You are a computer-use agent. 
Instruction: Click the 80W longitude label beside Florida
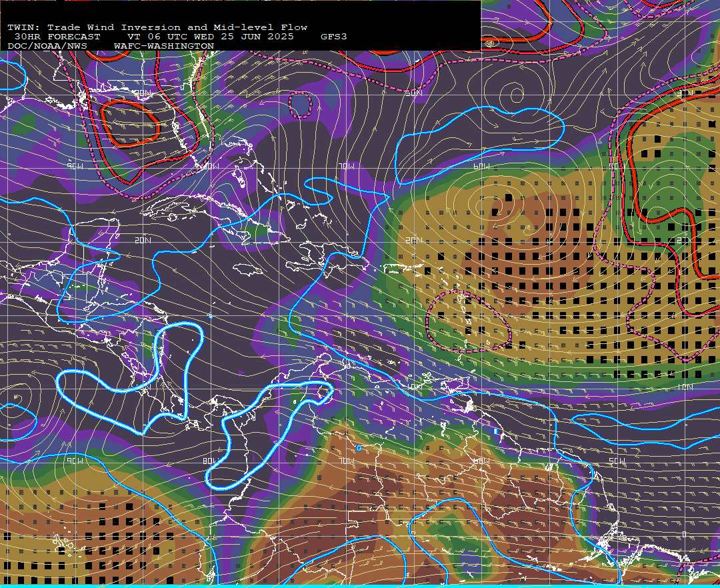click(x=211, y=167)
